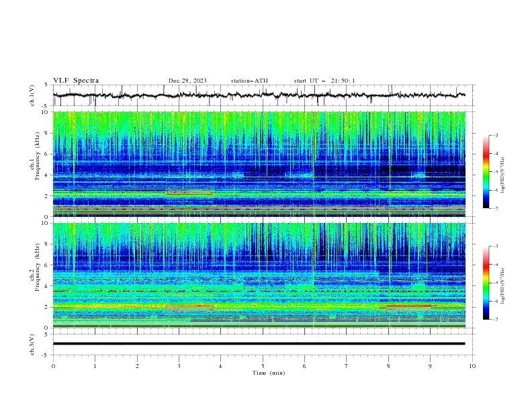Click the ch.2 color bar "log(PSD)(V²/Hz)" label
532x411 pixels.
(x=502, y=285)
